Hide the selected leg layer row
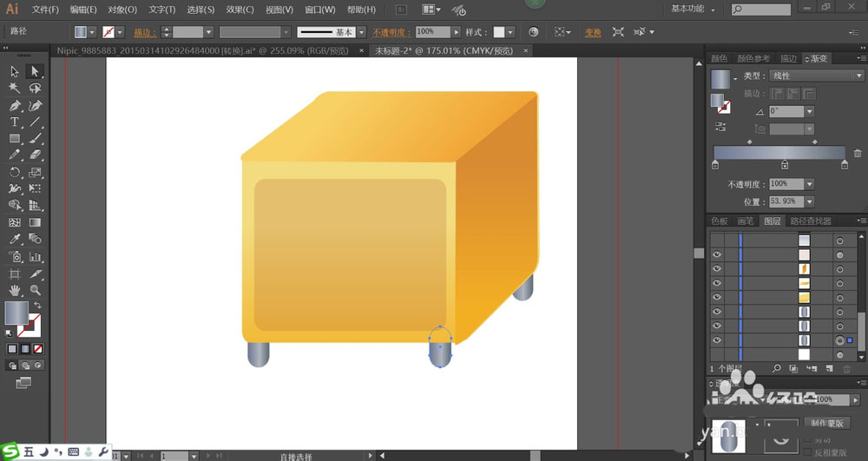The image size is (868, 461). click(717, 340)
